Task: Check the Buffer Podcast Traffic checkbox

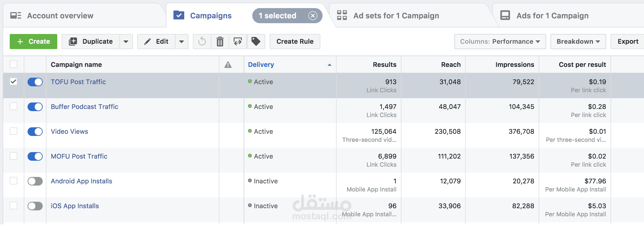Action: (x=14, y=107)
